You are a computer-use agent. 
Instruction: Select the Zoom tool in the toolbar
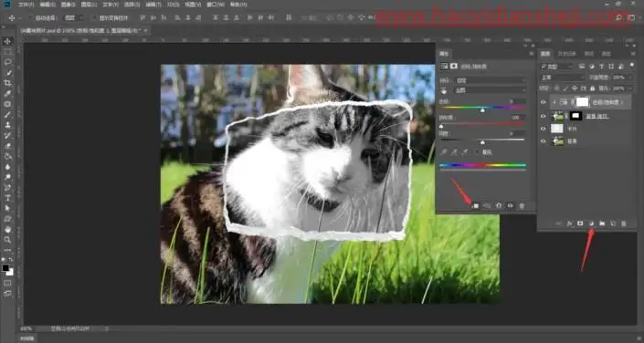click(7, 240)
